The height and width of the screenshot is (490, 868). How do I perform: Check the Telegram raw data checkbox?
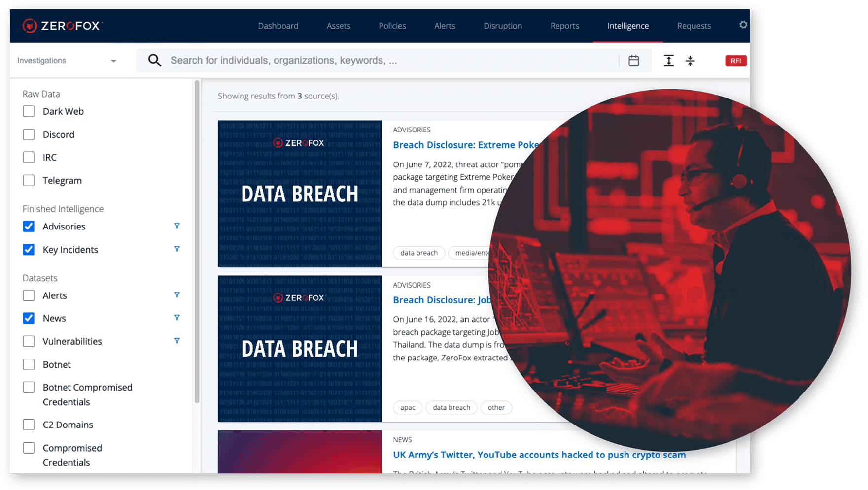(29, 181)
